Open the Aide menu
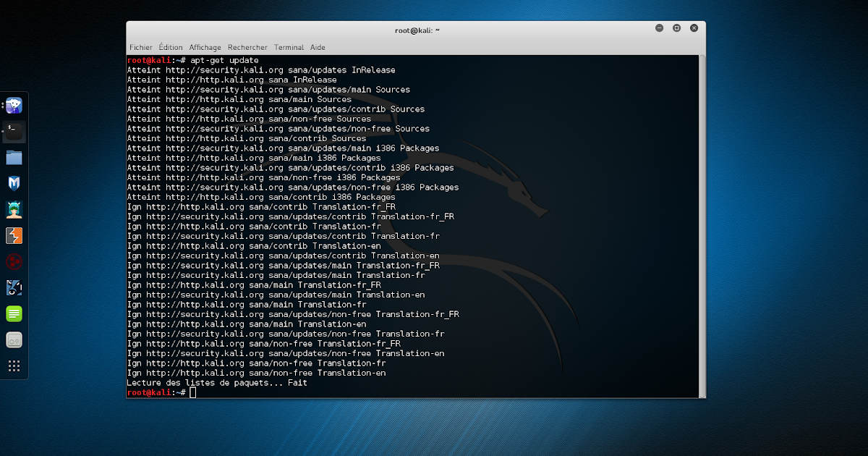The width and height of the screenshot is (868, 456). (318, 47)
